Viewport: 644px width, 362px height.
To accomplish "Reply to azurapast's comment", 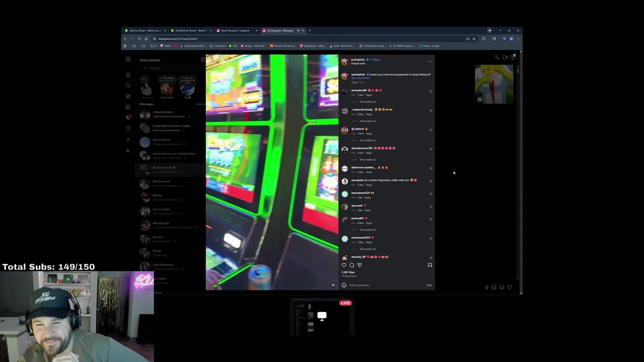I will pos(369,185).
